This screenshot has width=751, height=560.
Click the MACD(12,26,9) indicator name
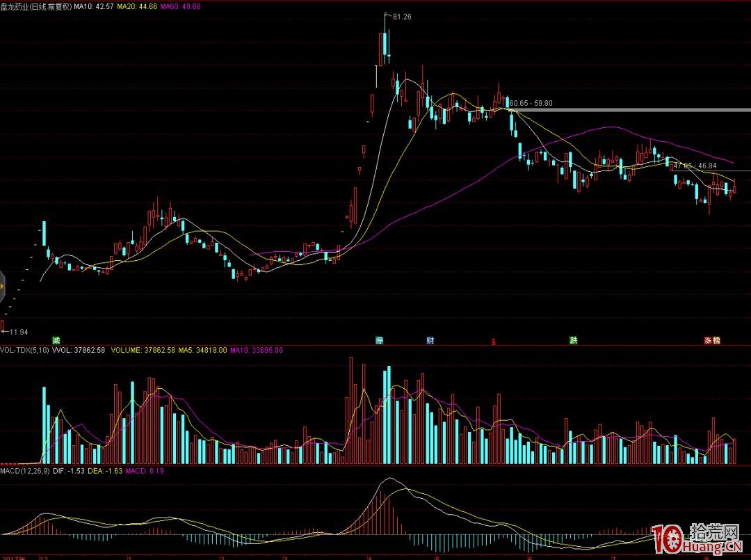25,471
